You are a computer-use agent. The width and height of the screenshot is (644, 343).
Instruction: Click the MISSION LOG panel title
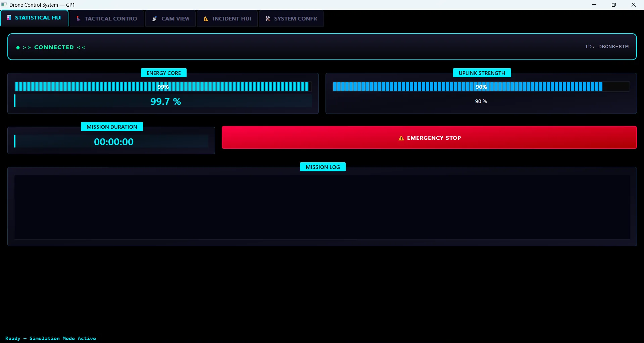pos(323,167)
